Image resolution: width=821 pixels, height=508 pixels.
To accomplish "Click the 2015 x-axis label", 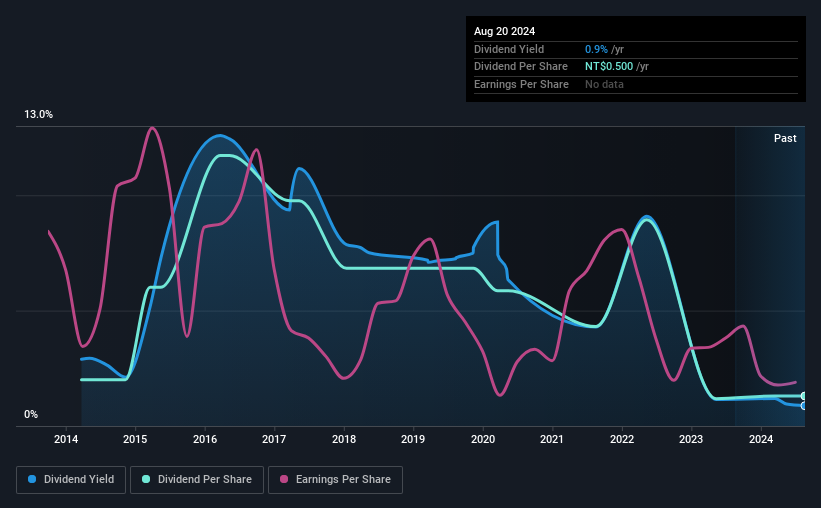I will click(135, 439).
